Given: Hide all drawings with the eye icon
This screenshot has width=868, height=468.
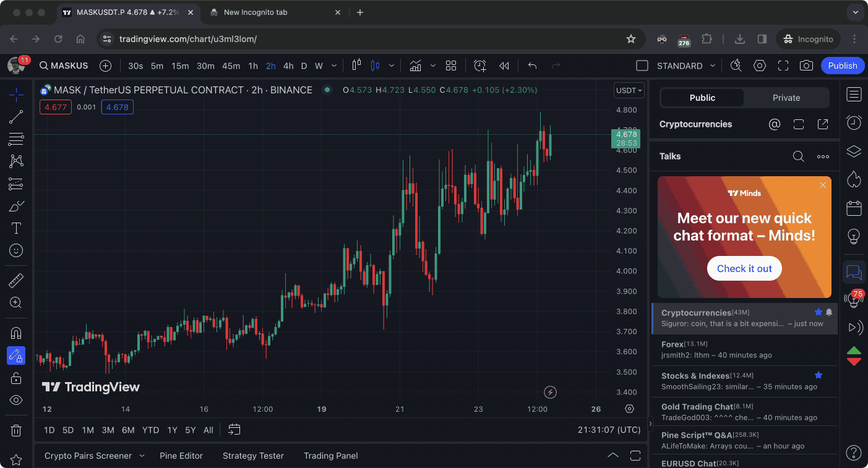Looking at the screenshot, I should tap(16, 400).
